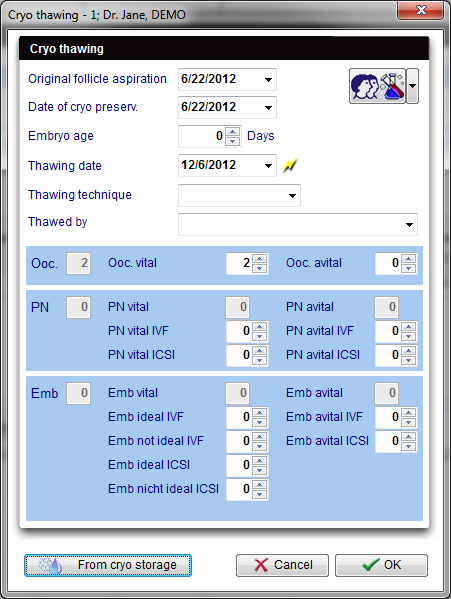
Task: Click From cryo storage button
Action: 108,565
